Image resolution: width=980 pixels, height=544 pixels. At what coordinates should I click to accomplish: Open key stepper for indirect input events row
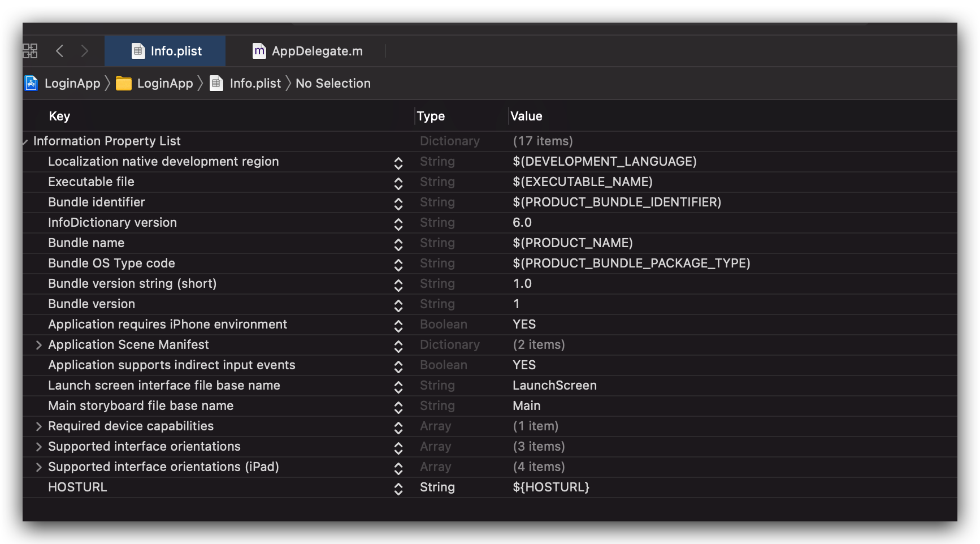point(398,366)
